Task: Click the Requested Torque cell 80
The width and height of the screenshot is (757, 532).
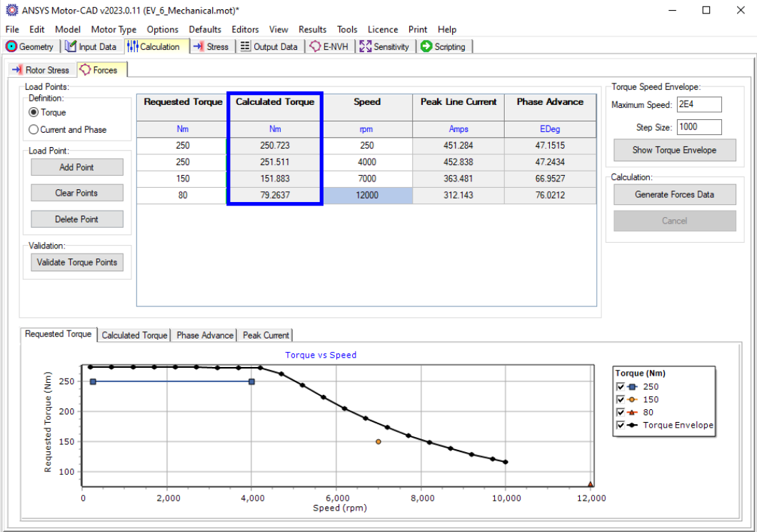Action: click(x=182, y=195)
